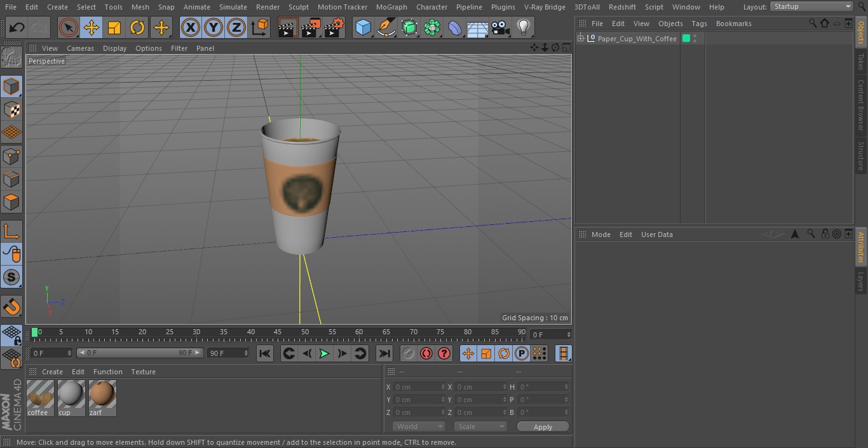Open the Scale mode dropdown
Image resolution: width=868 pixels, height=448 pixels.
click(x=480, y=426)
